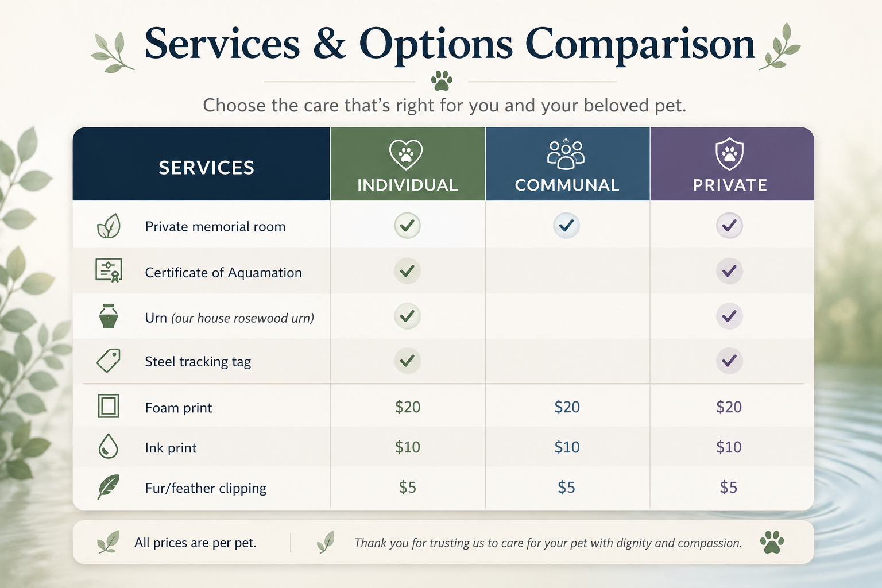Select the INDIVIDUAL column header
The image size is (882, 588).
408,164
